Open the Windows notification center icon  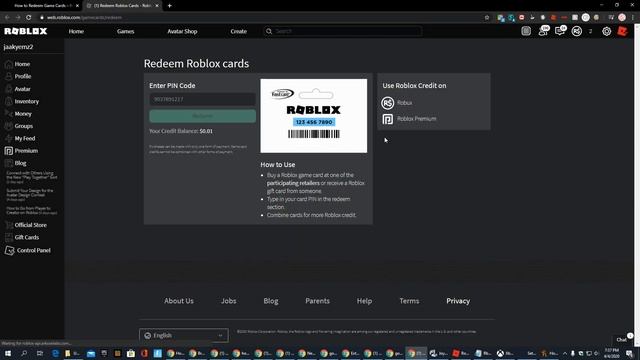coord(630,353)
